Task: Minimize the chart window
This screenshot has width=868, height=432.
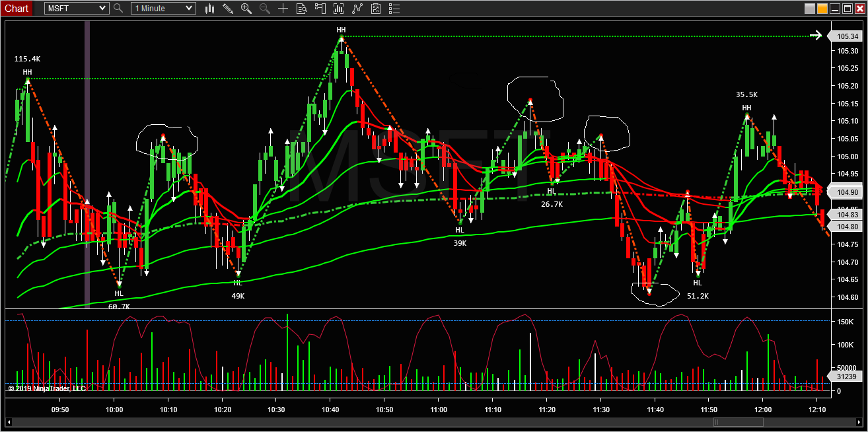Action: coord(835,9)
